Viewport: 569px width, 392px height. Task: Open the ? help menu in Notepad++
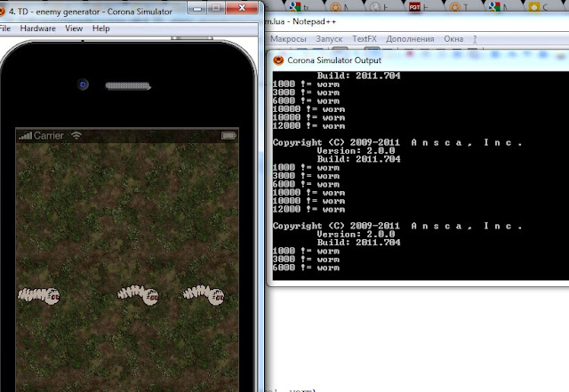475,39
